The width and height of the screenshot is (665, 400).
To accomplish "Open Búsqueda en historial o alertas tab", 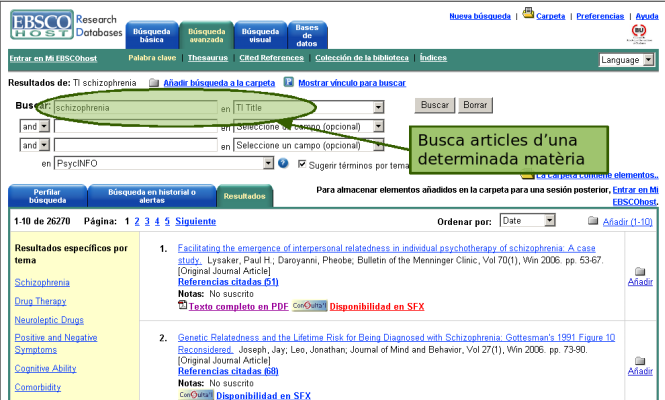I will (x=152, y=196).
